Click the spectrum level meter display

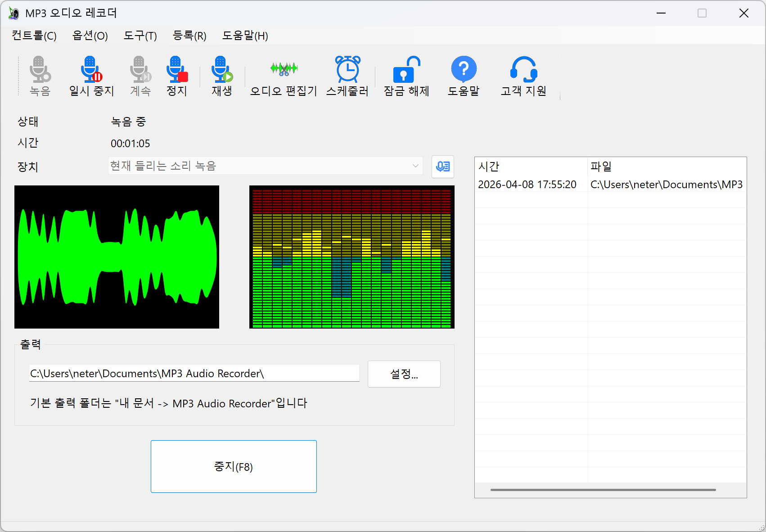(352, 257)
